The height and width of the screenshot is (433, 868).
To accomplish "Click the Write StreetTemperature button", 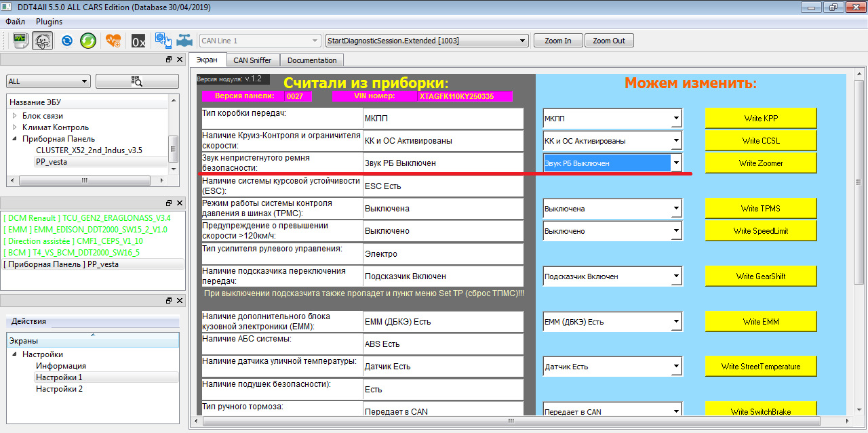I will tap(761, 366).
